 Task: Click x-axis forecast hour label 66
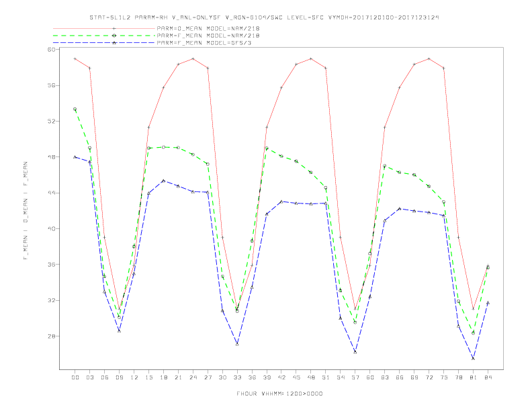point(400,377)
